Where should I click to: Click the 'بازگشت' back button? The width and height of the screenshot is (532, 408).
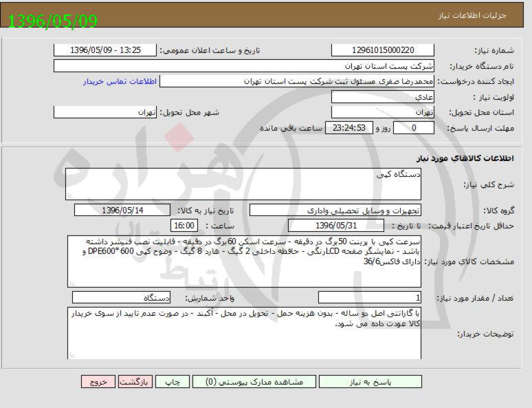134,382
